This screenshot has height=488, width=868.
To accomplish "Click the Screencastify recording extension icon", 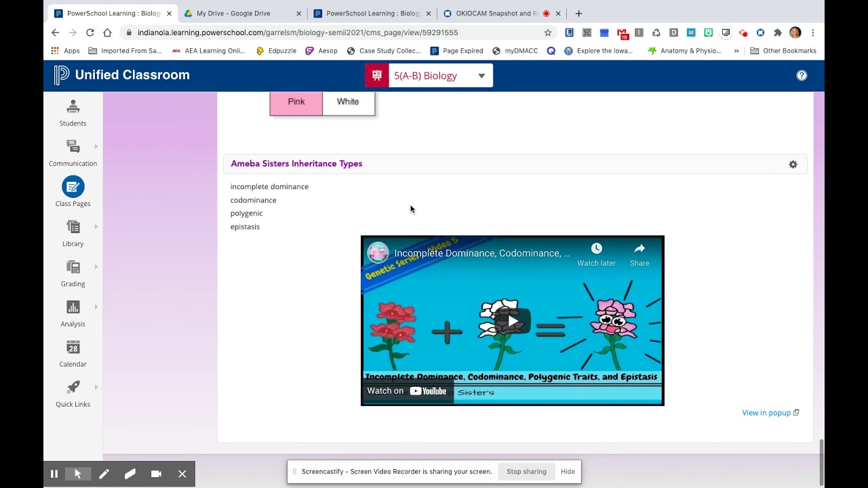I will [x=743, y=33].
